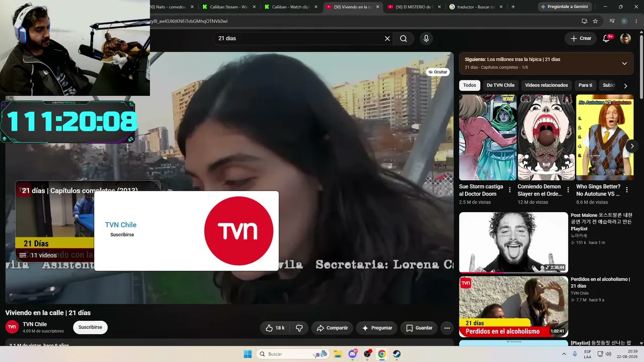Click Compartir to share the video

pyautogui.click(x=332, y=328)
